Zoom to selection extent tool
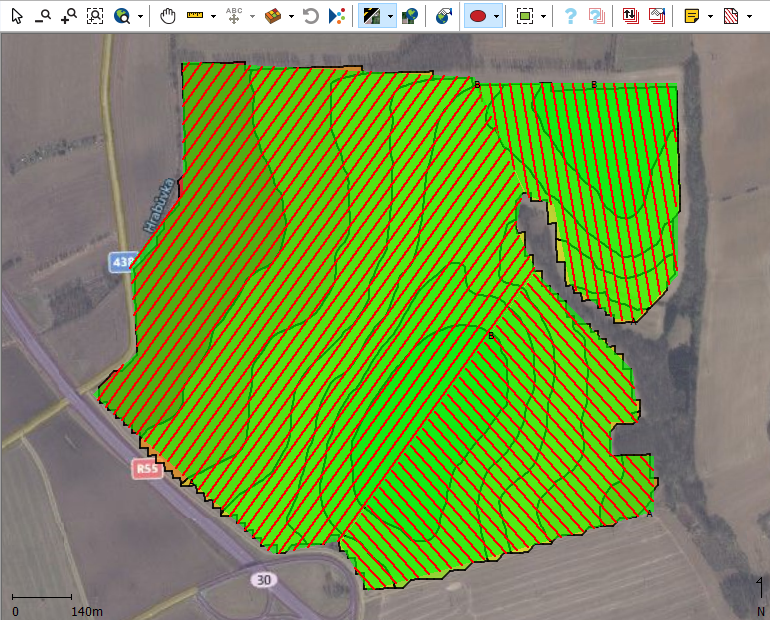 [95, 16]
